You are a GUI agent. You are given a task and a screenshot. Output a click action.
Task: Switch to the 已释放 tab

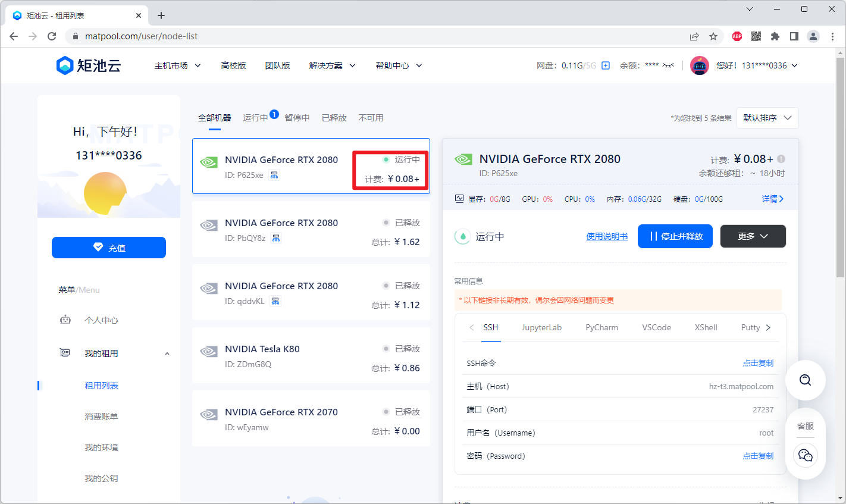(x=334, y=118)
